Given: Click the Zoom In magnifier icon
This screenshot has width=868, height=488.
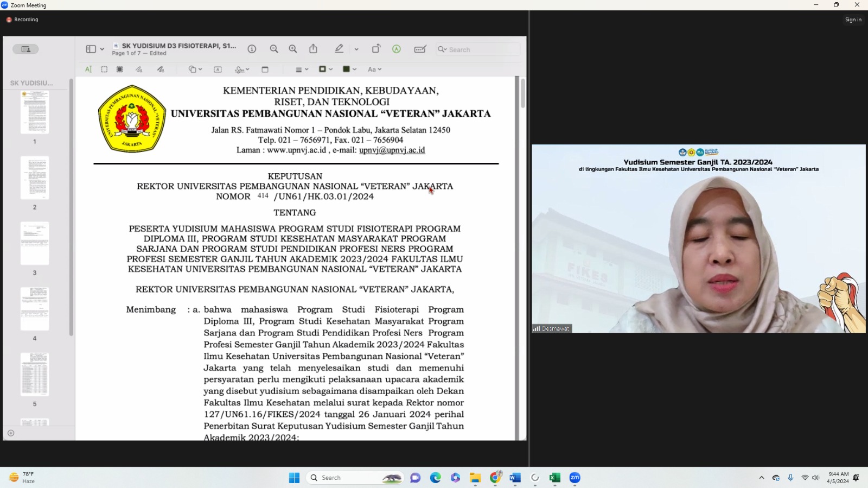Looking at the screenshot, I should click(x=293, y=49).
